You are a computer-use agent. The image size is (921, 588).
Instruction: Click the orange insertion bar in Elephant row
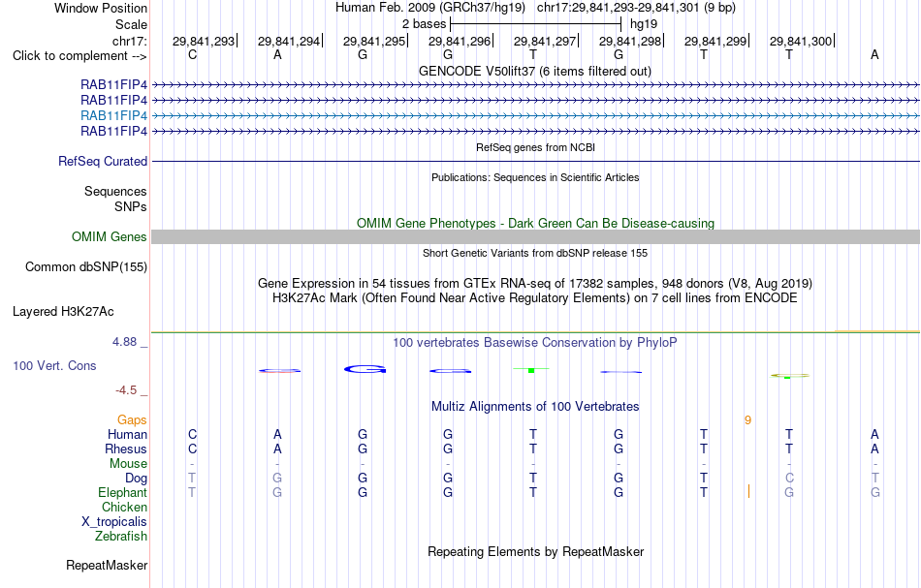pos(748,492)
